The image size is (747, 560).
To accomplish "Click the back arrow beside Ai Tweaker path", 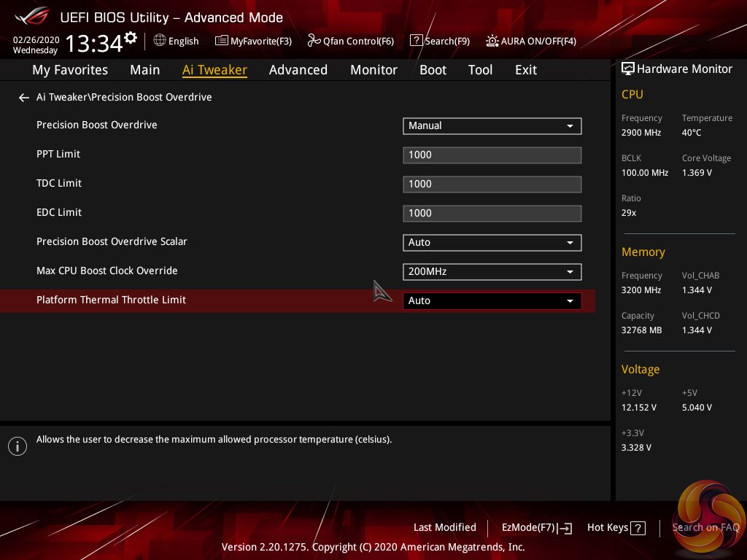I will coord(24,98).
